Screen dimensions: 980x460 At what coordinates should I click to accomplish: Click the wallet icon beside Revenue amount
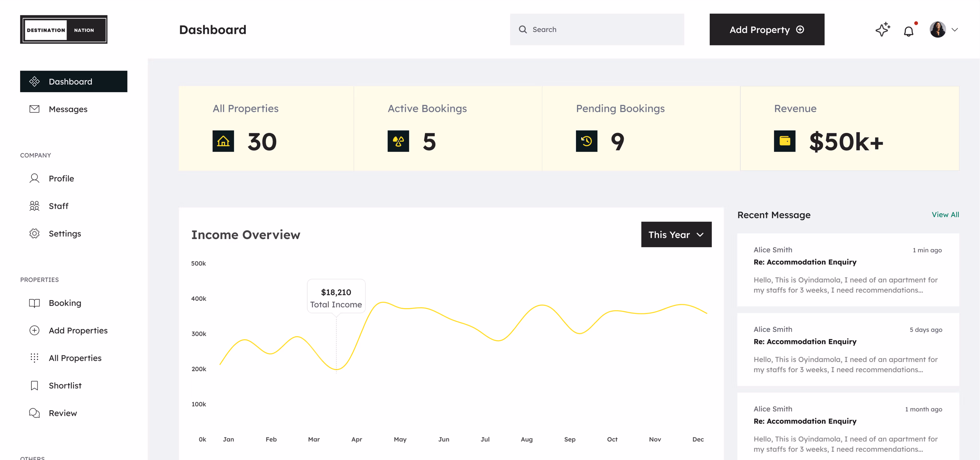tap(785, 141)
